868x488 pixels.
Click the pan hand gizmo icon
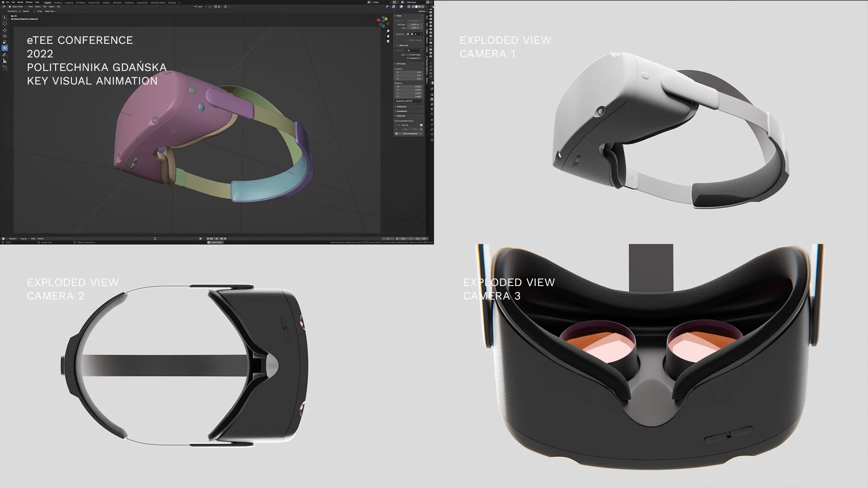[388, 36]
